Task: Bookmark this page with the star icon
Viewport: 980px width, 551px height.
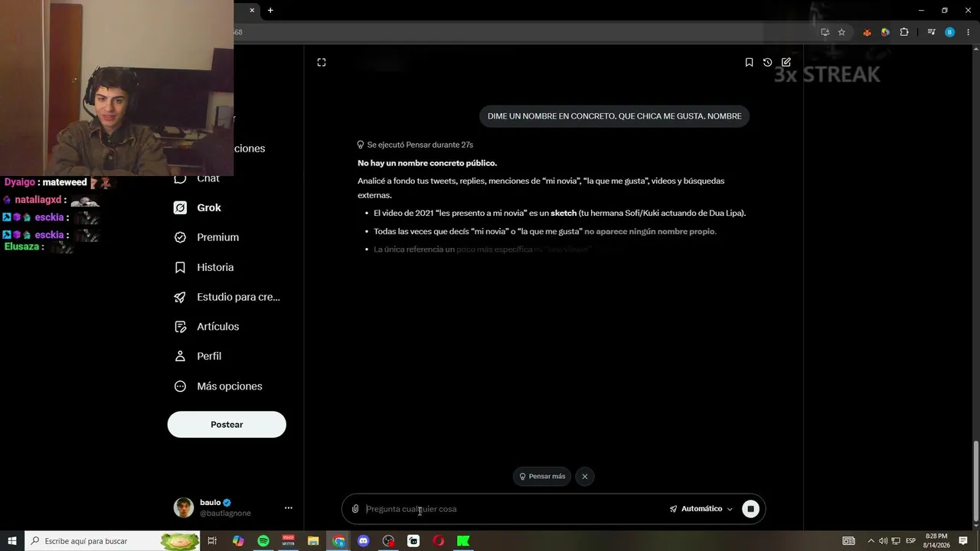Action: pyautogui.click(x=841, y=32)
